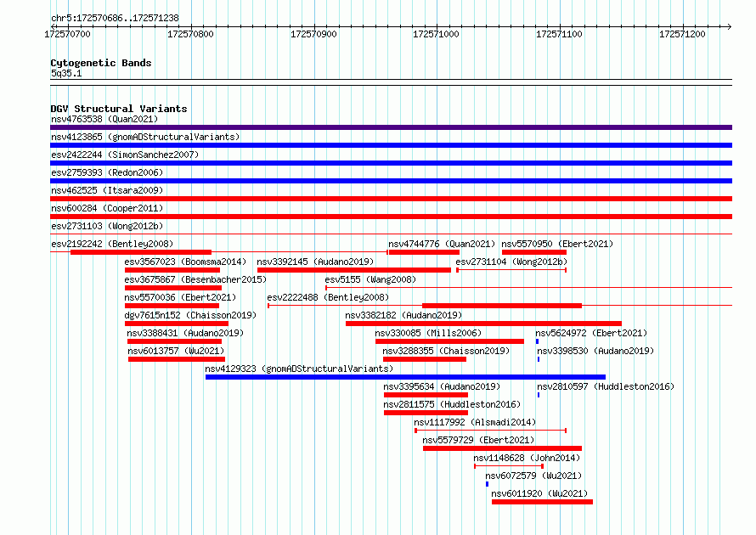Click the thick segment of esv2222488 bar
756x535 pixels.
pyautogui.click(x=502, y=306)
